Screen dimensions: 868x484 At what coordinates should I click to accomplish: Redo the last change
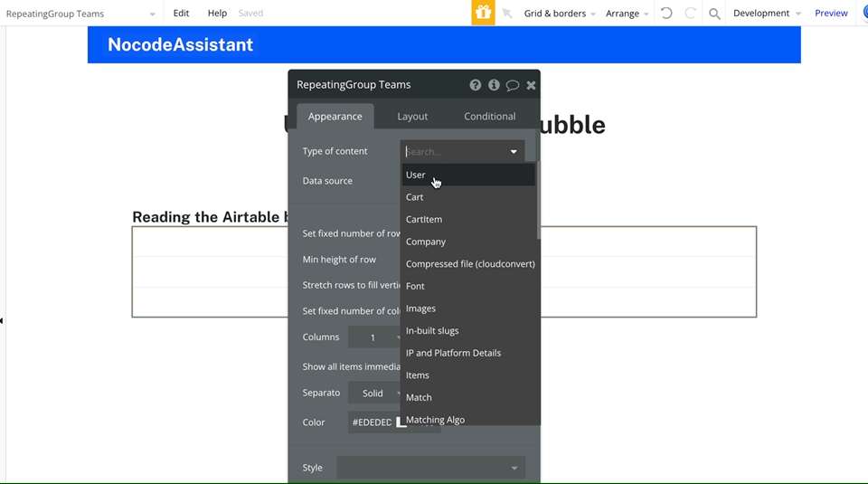690,13
